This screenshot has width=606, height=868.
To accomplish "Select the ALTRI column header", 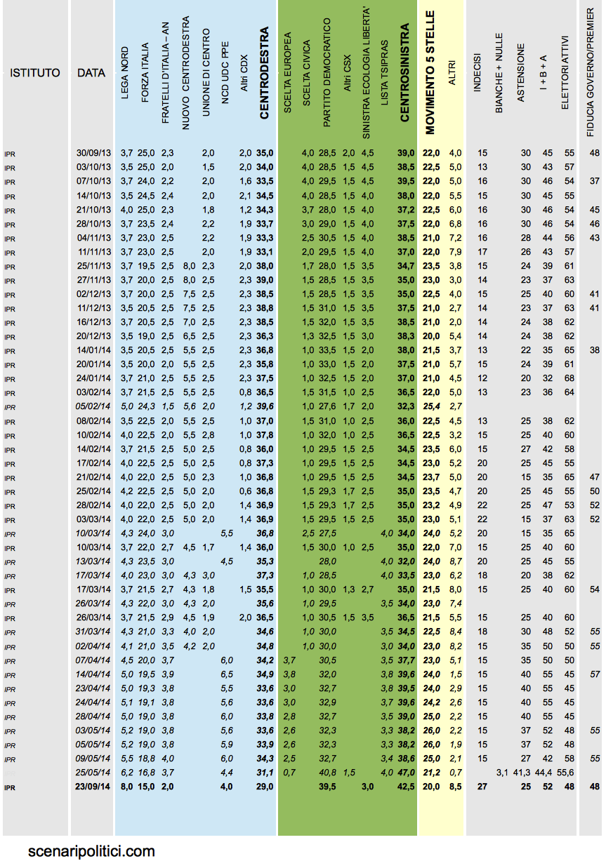I will tap(452, 72).
